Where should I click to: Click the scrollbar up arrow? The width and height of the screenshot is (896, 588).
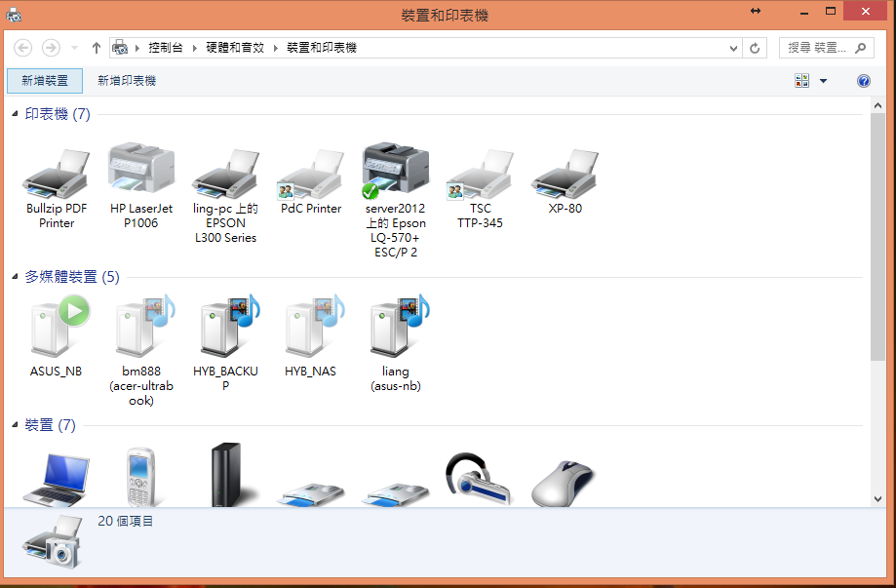[x=877, y=105]
